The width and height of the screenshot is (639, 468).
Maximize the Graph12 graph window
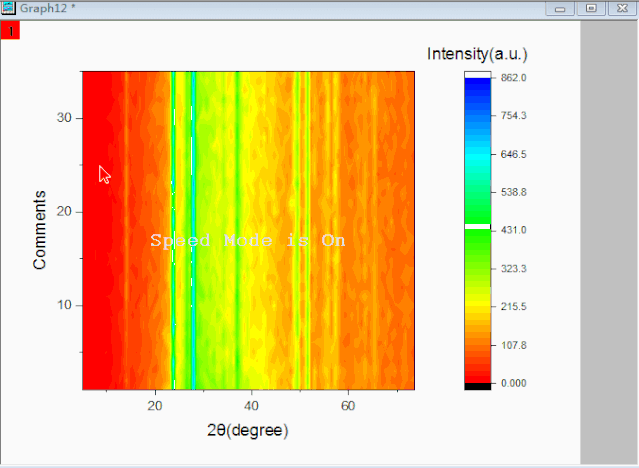click(592, 8)
